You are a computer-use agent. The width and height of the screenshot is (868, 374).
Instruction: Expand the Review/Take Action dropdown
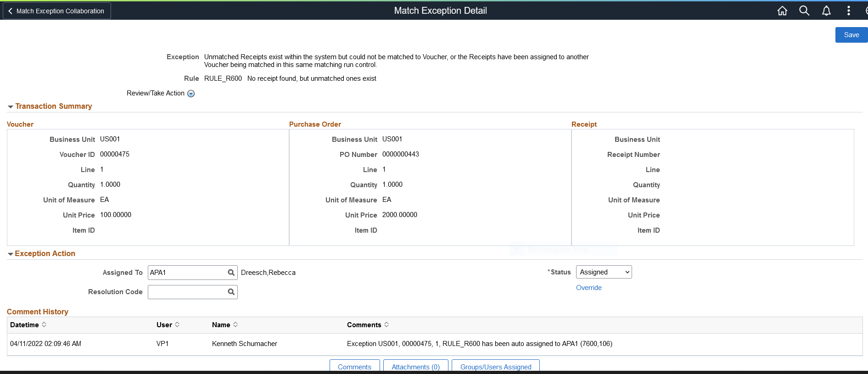tap(191, 94)
